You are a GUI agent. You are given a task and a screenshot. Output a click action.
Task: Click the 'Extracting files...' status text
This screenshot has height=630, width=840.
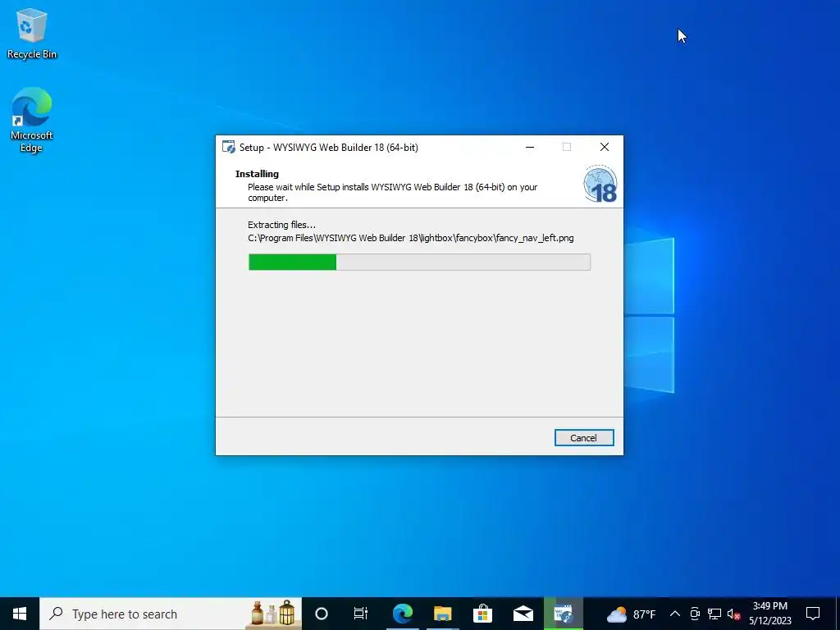282,225
